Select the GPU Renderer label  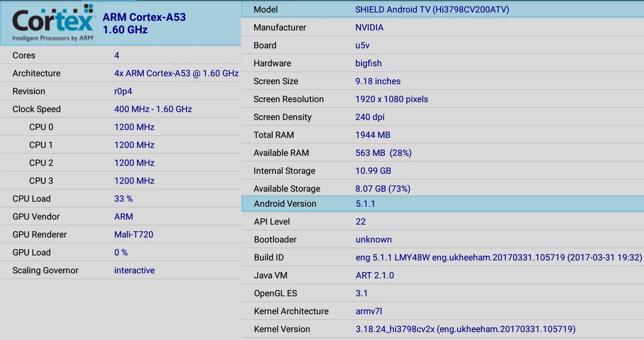point(40,235)
